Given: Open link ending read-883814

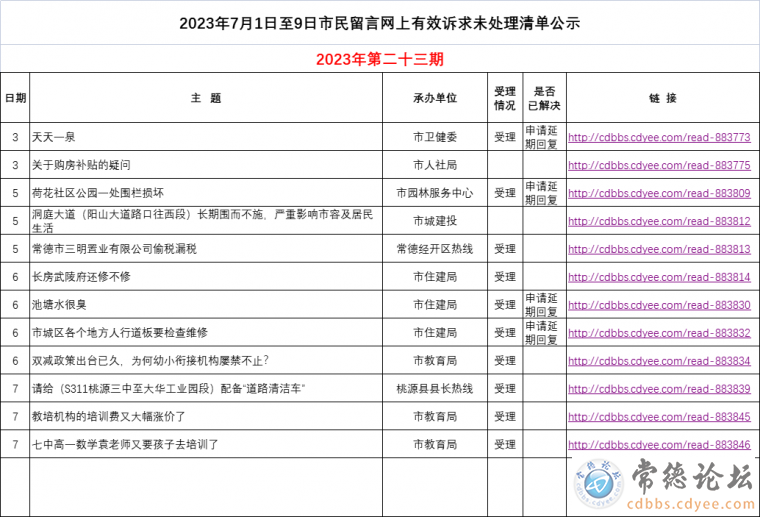Looking at the screenshot, I should (x=659, y=278).
